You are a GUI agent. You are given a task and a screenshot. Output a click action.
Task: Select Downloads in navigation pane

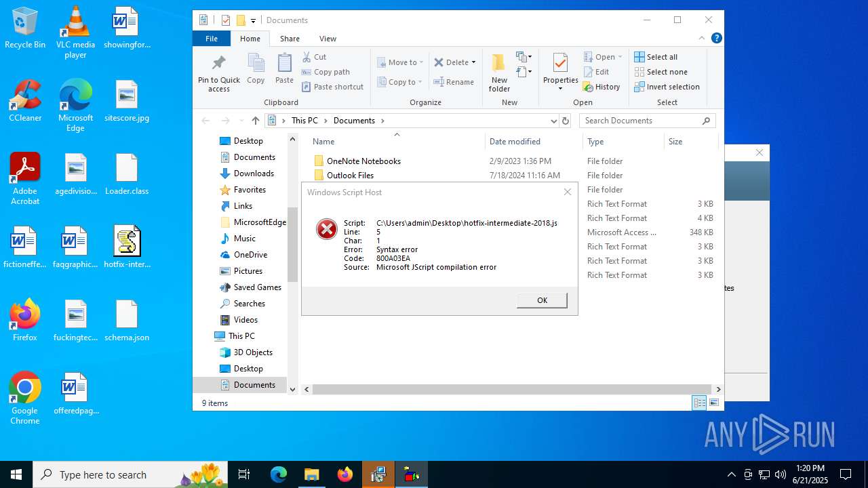point(254,174)
